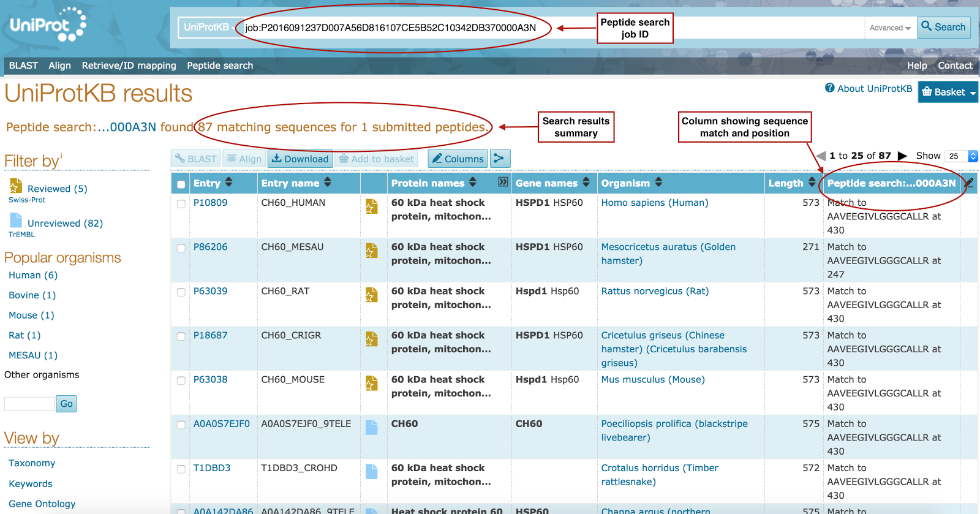Open the Help menu item
The width and height of the screenshot is (980, 514).
point(917,66)
